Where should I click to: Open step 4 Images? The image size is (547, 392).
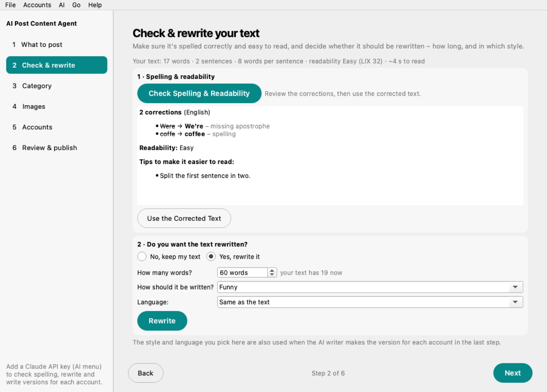(57, 106)
